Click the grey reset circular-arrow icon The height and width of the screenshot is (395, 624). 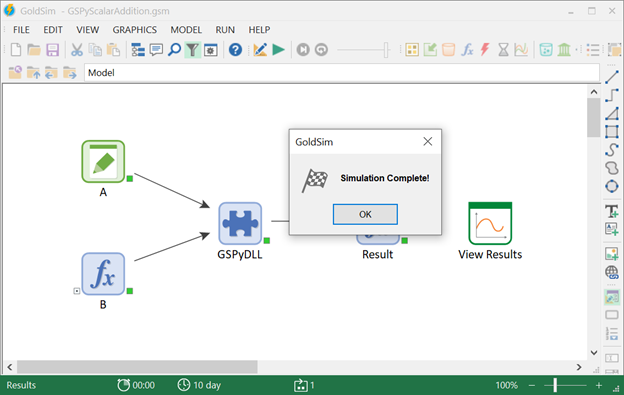pos(321,50)
